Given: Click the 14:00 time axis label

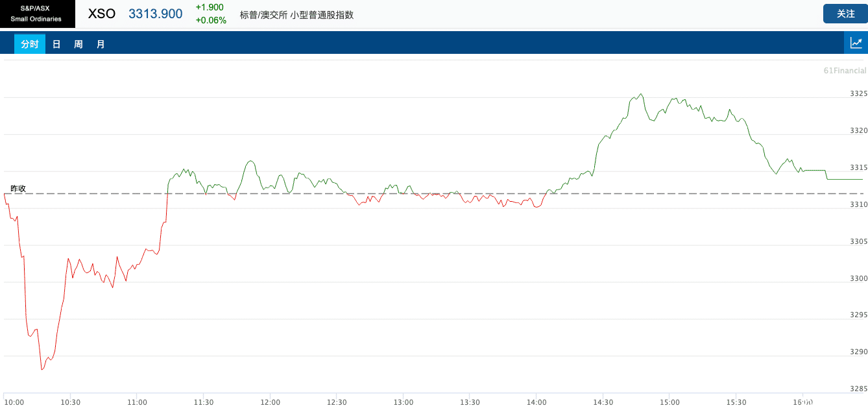Looking at the screenshot, I should point(536,402).
